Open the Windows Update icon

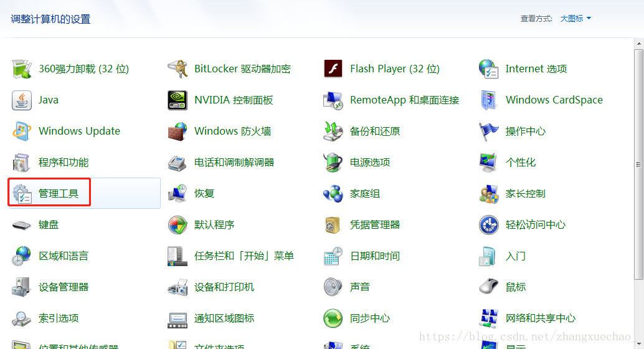coord(22,131)
